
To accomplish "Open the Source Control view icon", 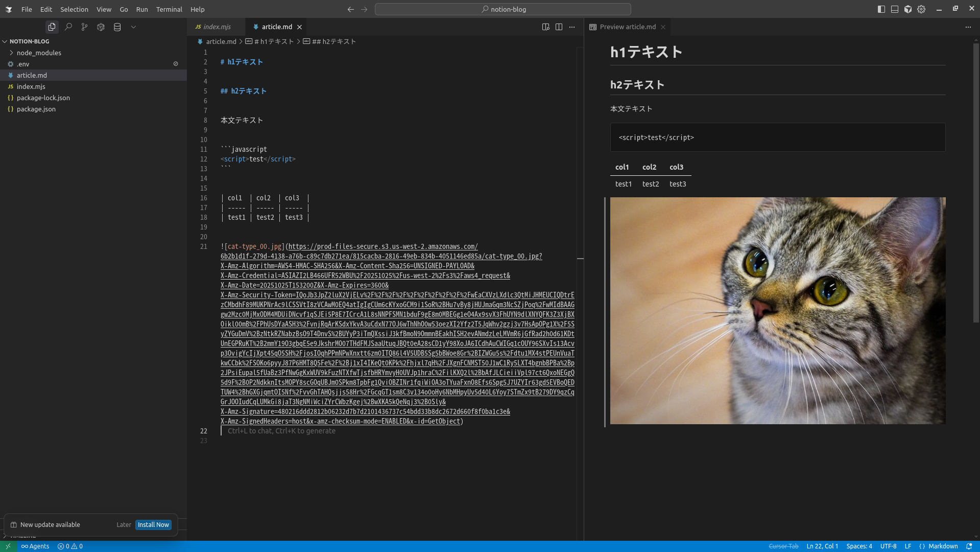I will (84, 27).
